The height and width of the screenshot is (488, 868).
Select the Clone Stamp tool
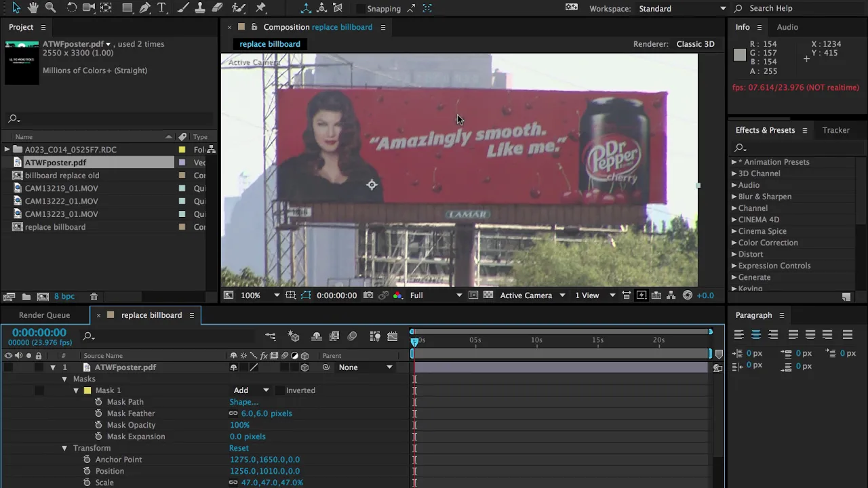(200, 8)
